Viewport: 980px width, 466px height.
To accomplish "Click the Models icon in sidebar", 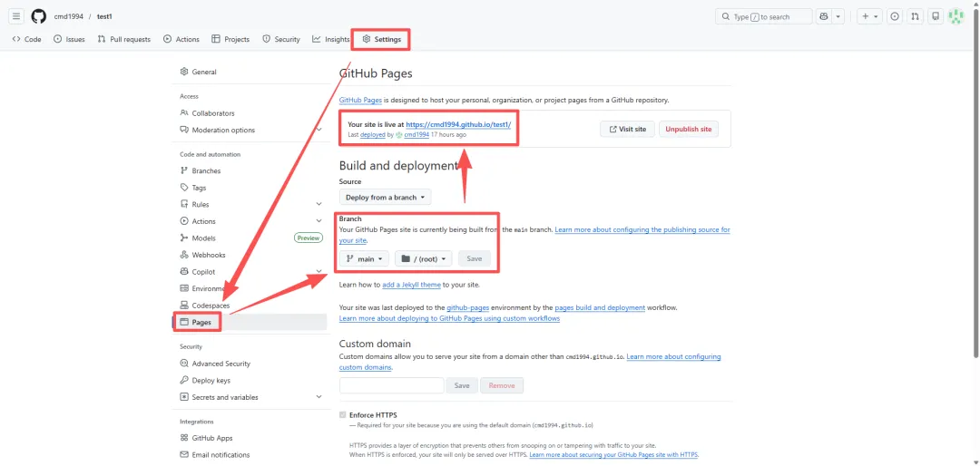I will tap(184, 238).
